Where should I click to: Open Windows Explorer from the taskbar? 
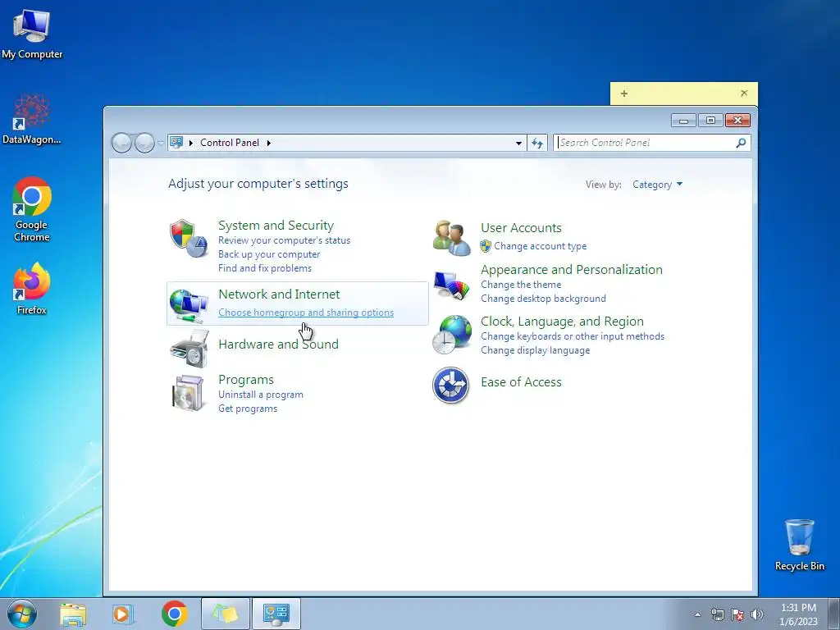[73, 614]
